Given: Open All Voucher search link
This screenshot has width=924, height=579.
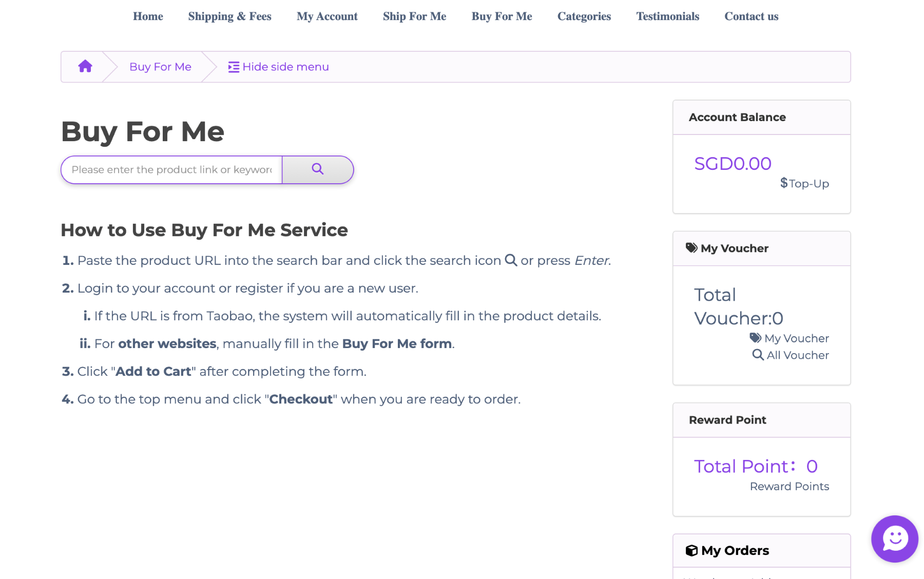Looking at the screenshot, I should [x=791, y=355].
